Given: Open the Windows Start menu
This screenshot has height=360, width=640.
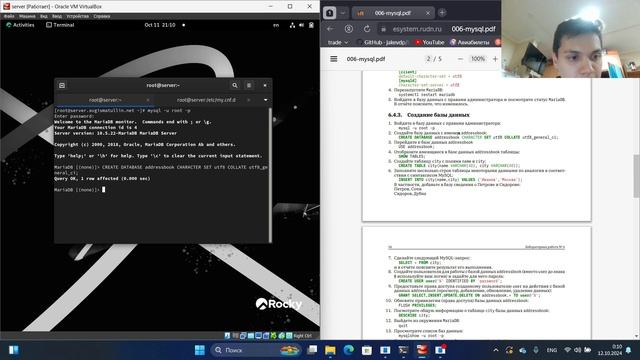Looking at the screenshot, I should point(200,350).
